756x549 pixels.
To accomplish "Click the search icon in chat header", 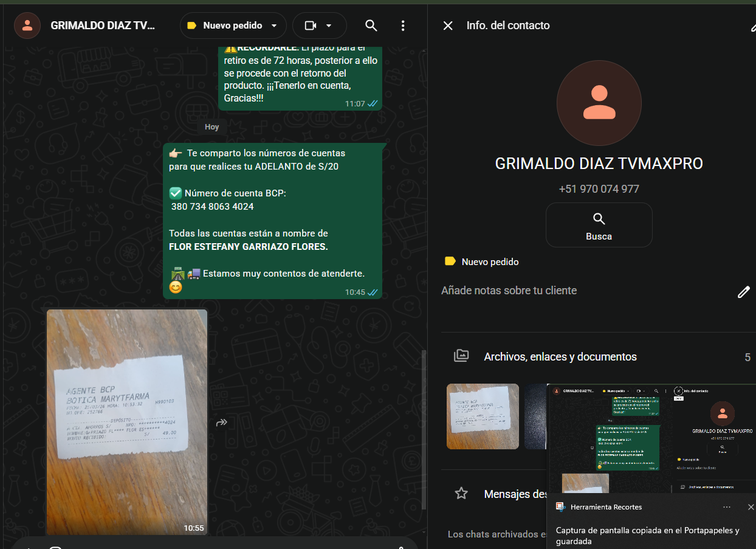I will (371, 26).
